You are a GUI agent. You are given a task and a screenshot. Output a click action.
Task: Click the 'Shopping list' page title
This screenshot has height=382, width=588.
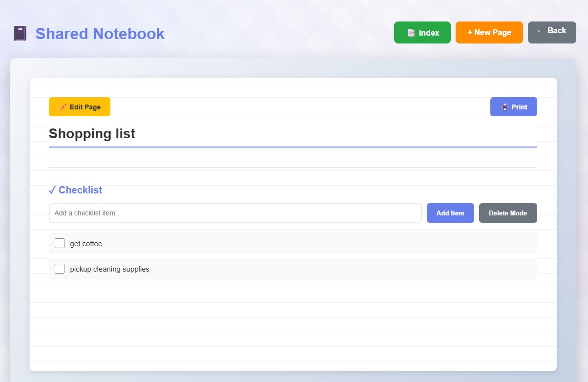click(92, 133)
